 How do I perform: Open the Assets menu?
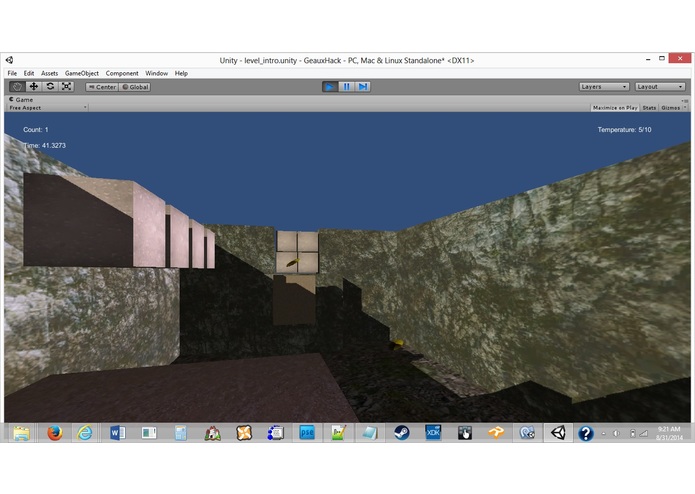pos(49,73)
